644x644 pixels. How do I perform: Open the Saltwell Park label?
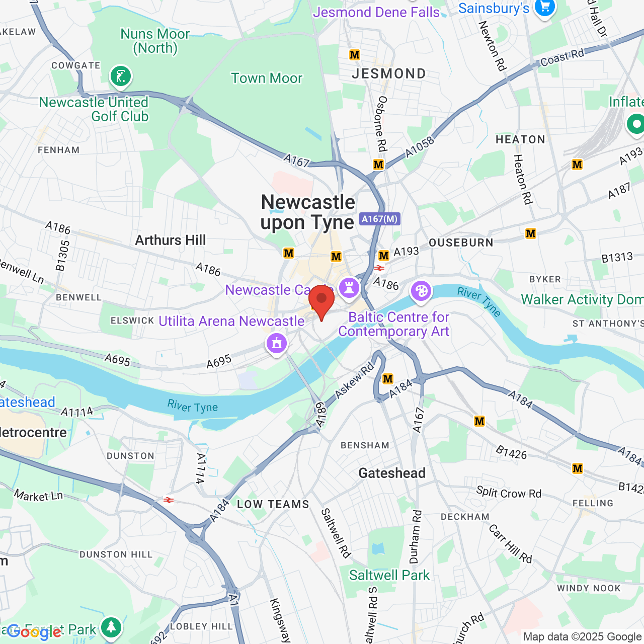pos(389,575)
